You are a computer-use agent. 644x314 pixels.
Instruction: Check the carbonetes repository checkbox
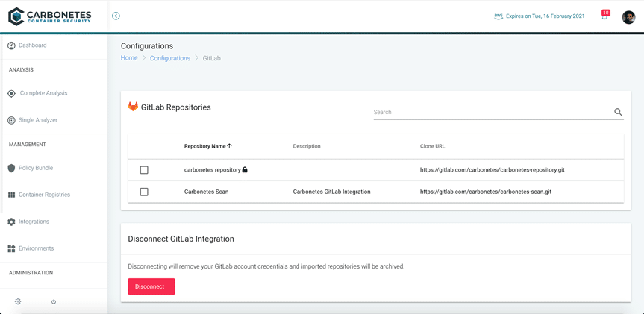coord(144,170)
